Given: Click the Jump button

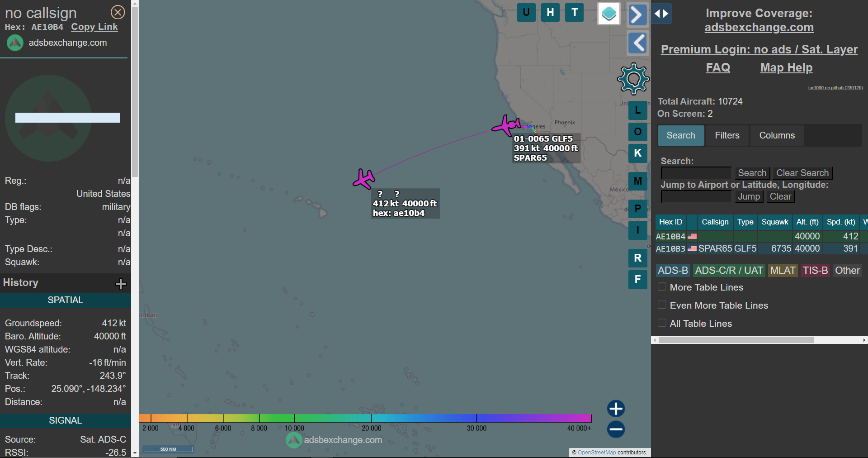Looking at the screenshot, I should 749,197.
